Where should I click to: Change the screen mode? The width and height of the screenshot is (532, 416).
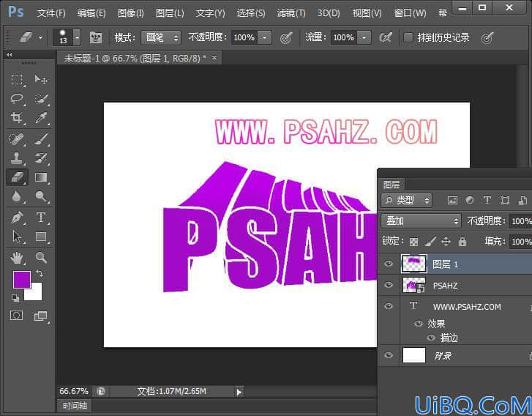point(41,316)
